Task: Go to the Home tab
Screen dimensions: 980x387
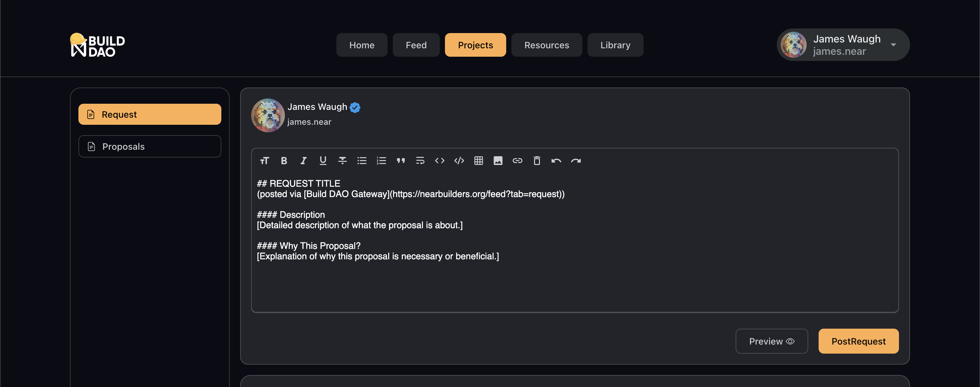Action: click(362, 45)
